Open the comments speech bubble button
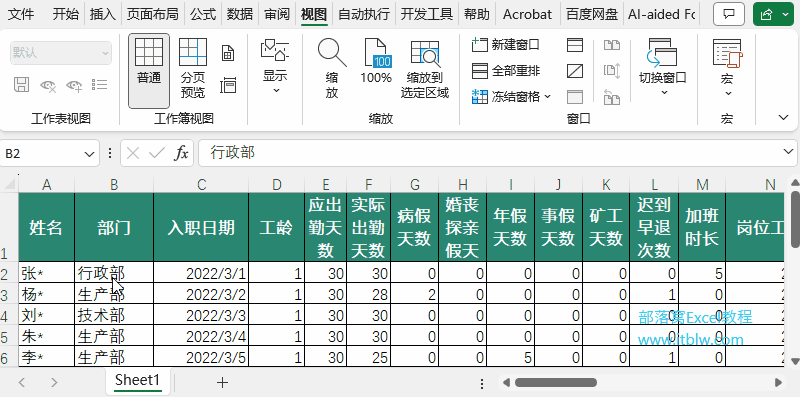 click(729, 15)
